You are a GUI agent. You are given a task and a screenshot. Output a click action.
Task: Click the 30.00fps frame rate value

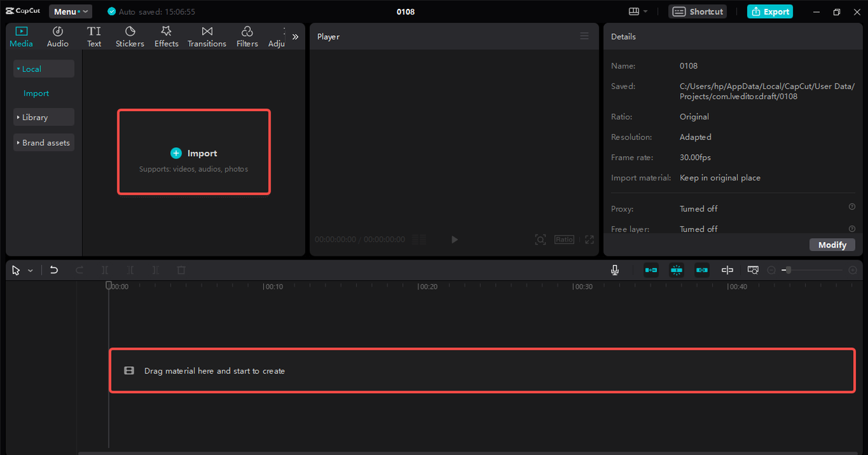[x=695, y=157]
